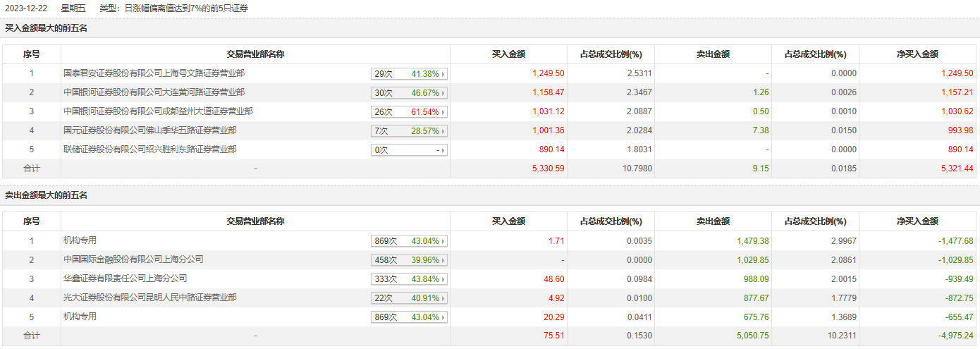The image size is (980, 349).
Task: Open 华鑫证券有限责任公司上海分公司 link
Action: coord(125,278)
